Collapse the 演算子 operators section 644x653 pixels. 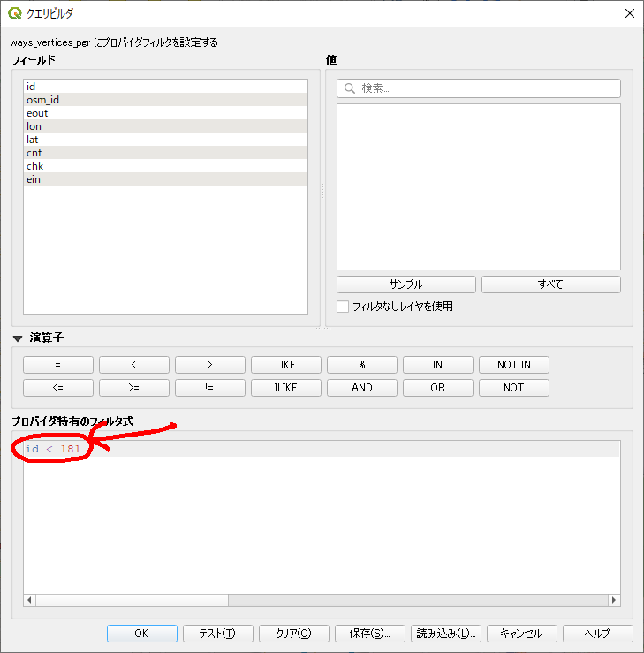17,338
